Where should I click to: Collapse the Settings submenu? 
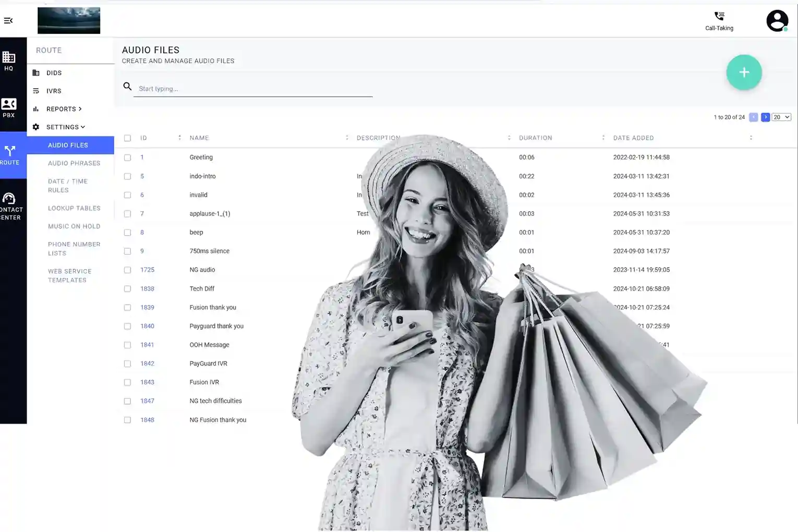(x=63, y=127)
